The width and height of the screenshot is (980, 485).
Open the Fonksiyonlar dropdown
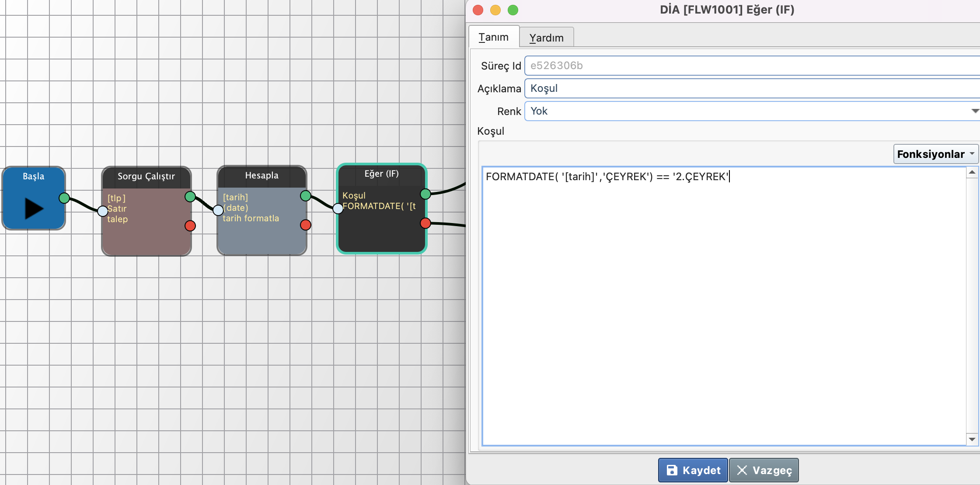tap(935, 154)
